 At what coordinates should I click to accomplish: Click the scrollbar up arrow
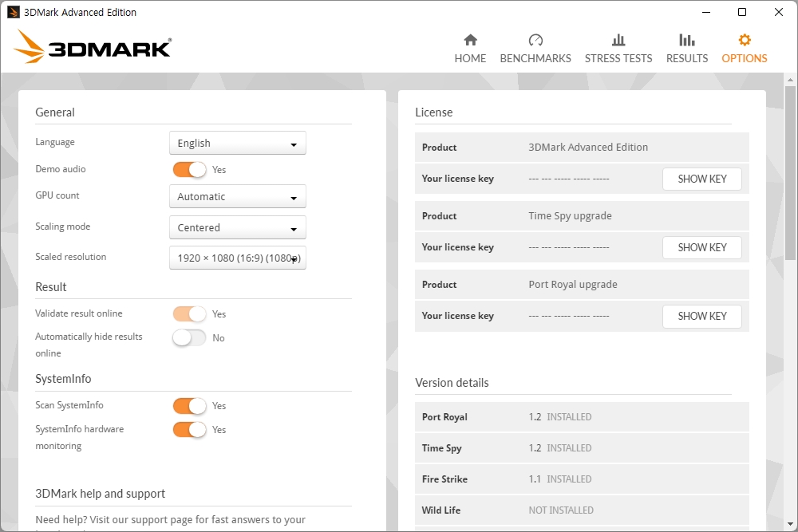pyautogui.click(x=790, y=80)
